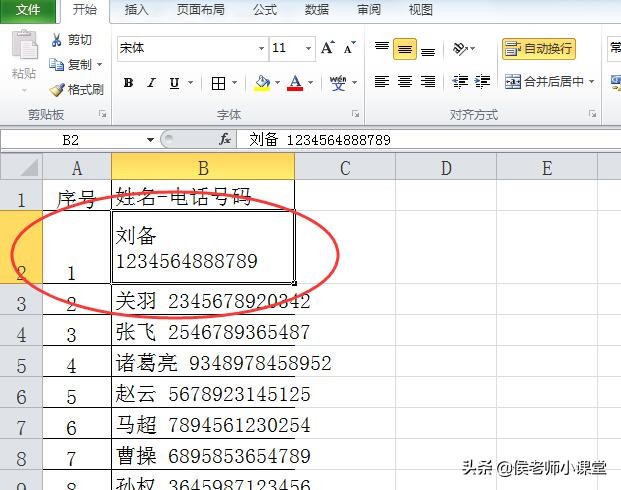Image resolution: width=621 pixels, height=490 pixels.
Task: Click the Copy button
Action: point(70,64)
